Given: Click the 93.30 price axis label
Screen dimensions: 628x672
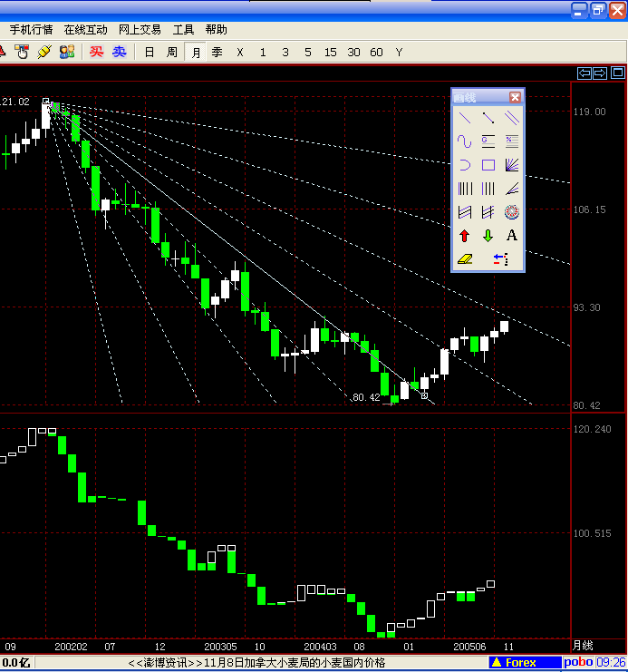Looking at the screenshot, I should [x=587, y=307].
